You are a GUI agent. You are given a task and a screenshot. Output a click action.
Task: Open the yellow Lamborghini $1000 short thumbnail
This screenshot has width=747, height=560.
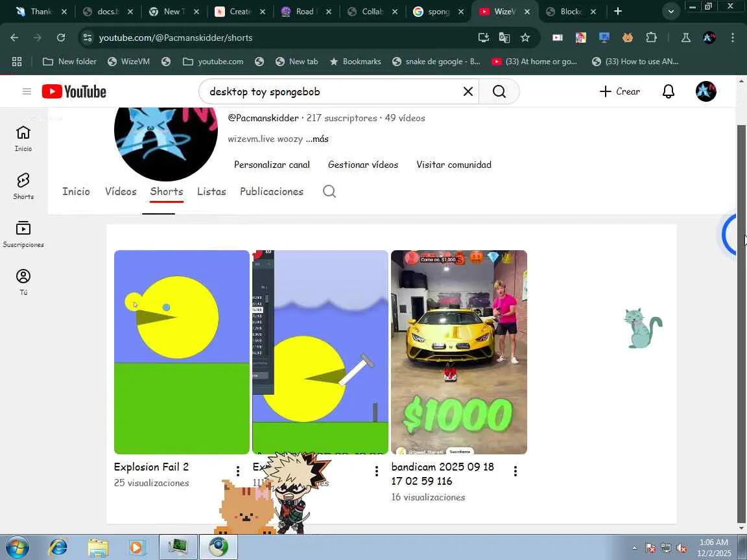(x=459, y=352)
